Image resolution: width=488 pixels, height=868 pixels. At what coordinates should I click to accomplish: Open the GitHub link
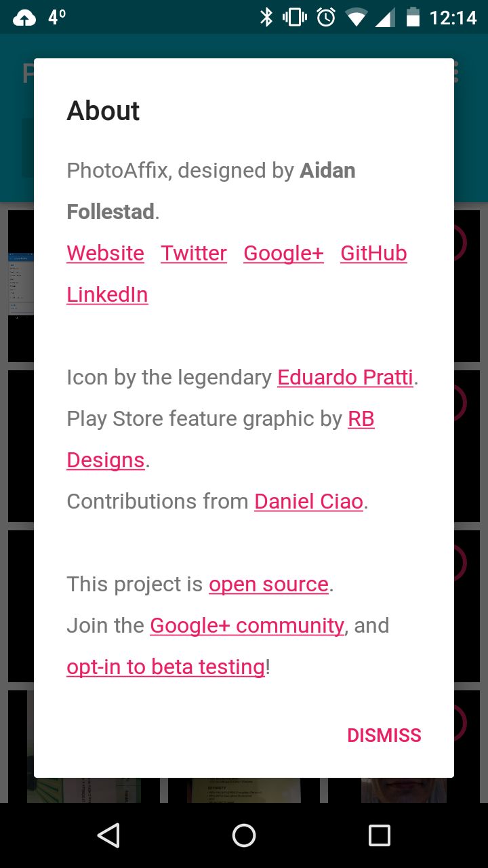[373, 253]
